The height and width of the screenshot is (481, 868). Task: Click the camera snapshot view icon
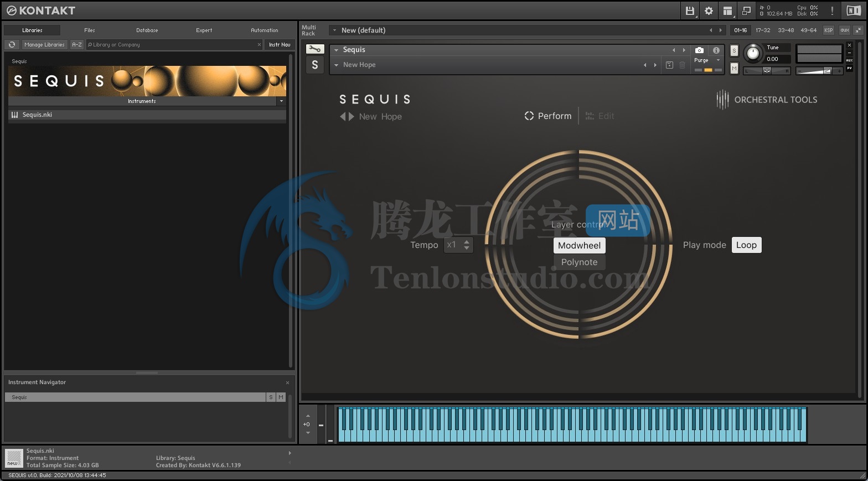(699, 50)
